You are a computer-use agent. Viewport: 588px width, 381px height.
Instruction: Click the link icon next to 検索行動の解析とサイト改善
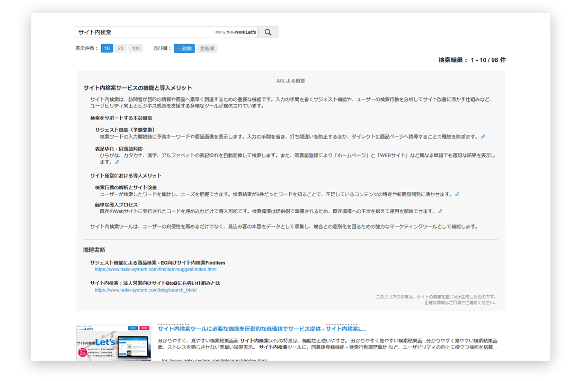[x=458, y=193]
